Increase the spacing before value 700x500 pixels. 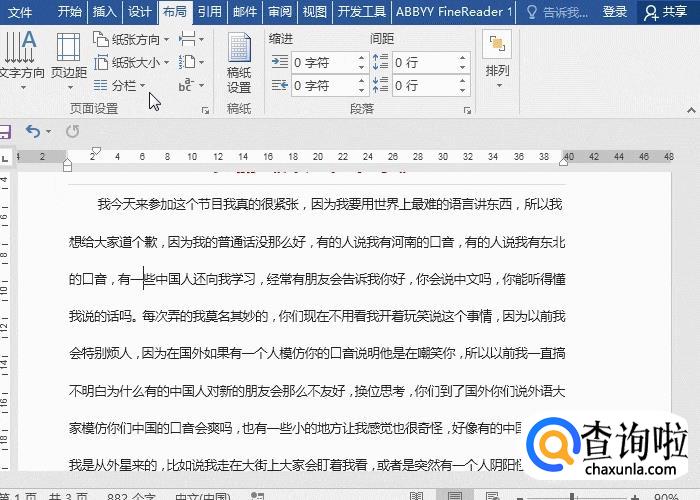coord(462,58)
